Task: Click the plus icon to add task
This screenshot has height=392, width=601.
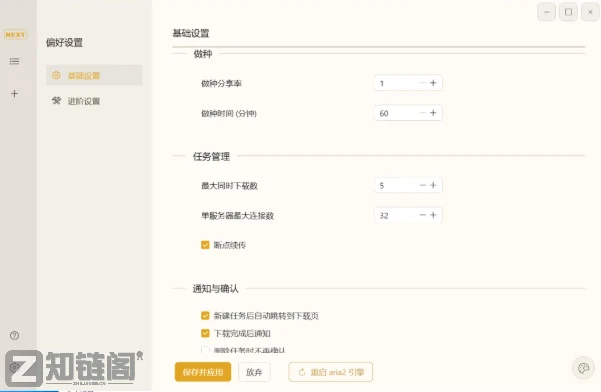Action: click(x=14, y=93)
